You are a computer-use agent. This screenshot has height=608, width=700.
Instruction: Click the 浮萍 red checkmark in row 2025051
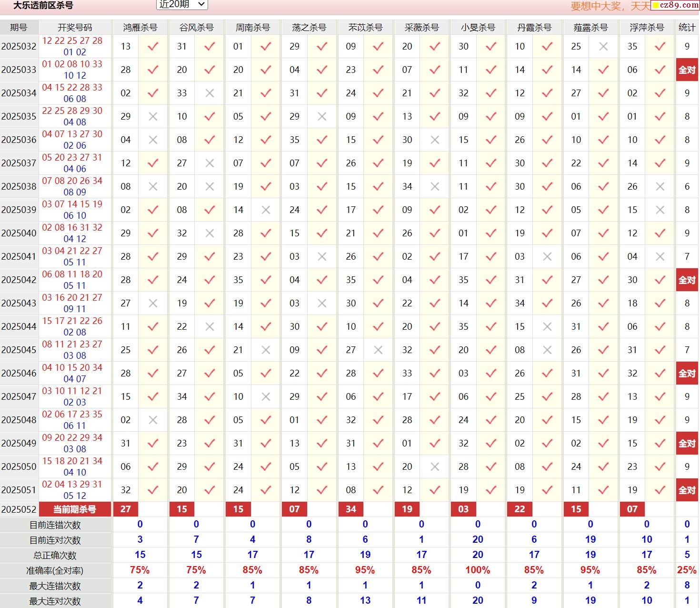coord(660,490)
